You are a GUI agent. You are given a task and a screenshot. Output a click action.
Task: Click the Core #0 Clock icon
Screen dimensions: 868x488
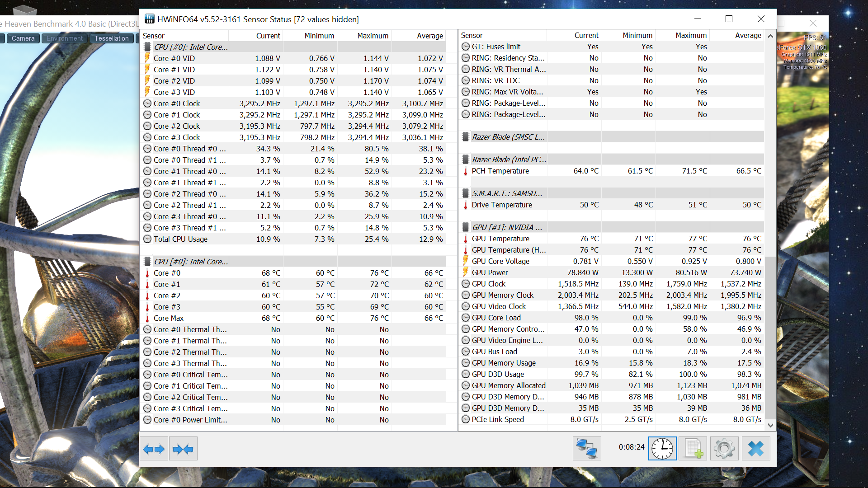tap(147, 103)
